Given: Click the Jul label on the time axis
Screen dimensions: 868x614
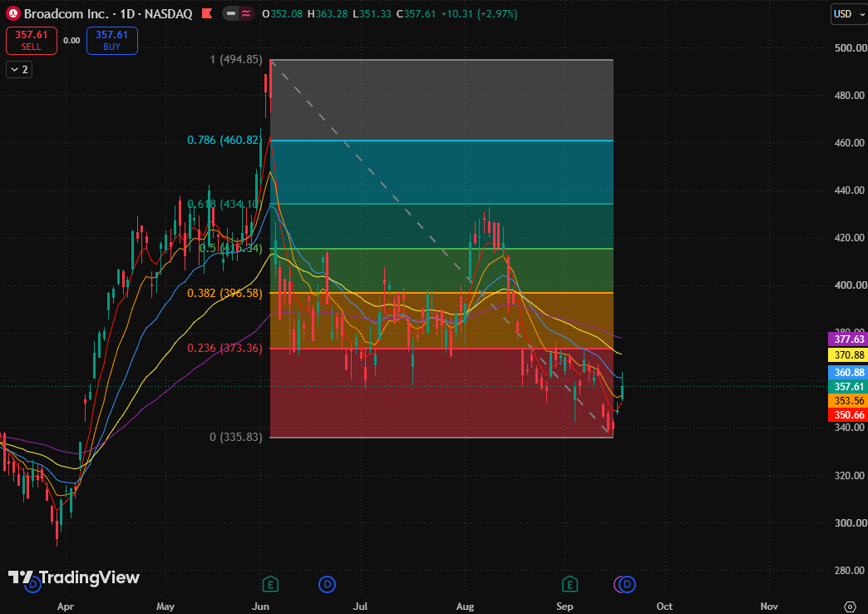Looking at the screenshot, I should 360,607.
